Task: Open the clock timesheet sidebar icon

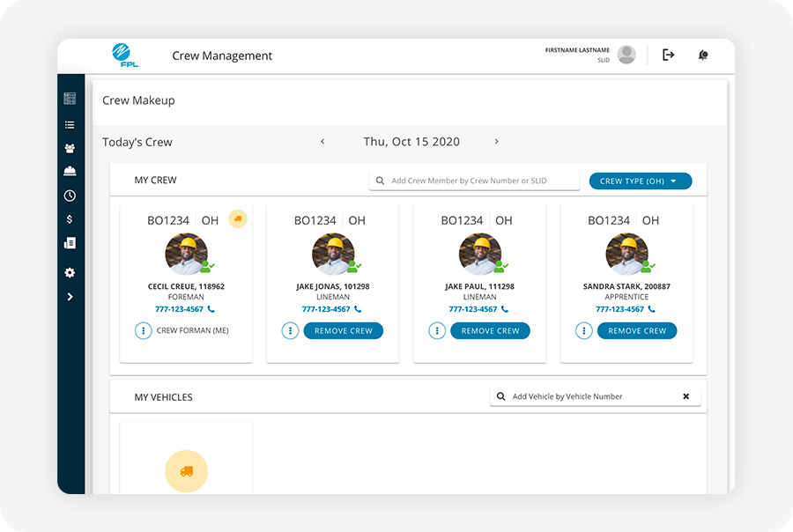Action: tap(70, 196)
